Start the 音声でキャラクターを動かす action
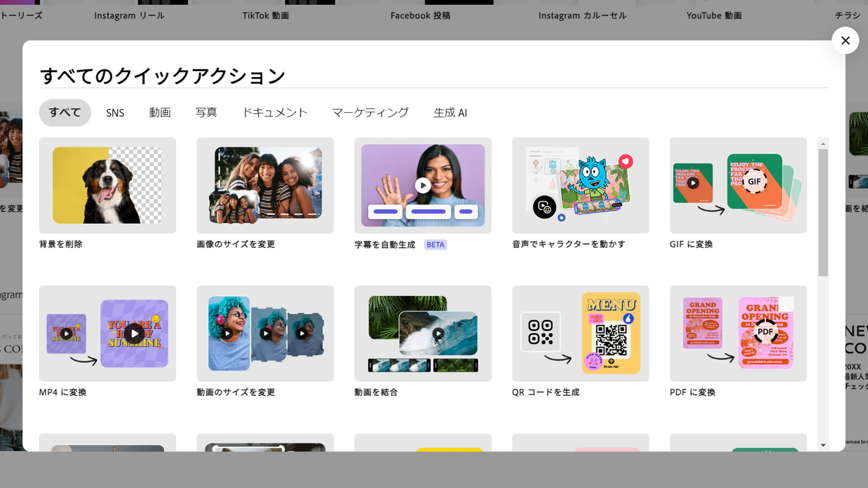Image resolution: width=868 pixels, height=488 pixels. [580, 185]
